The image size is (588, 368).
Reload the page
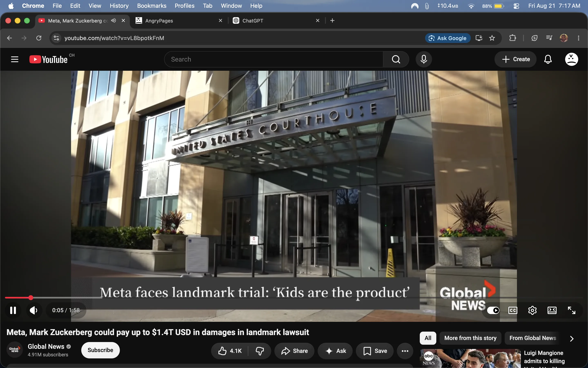(x=39, y=38)
